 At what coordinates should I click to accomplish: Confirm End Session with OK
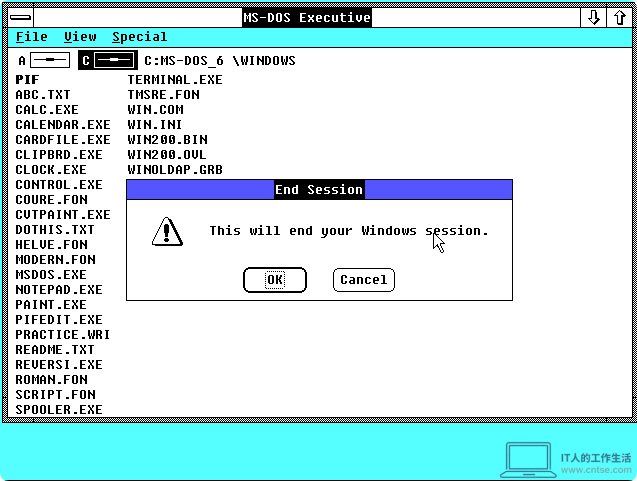point(275,280)
